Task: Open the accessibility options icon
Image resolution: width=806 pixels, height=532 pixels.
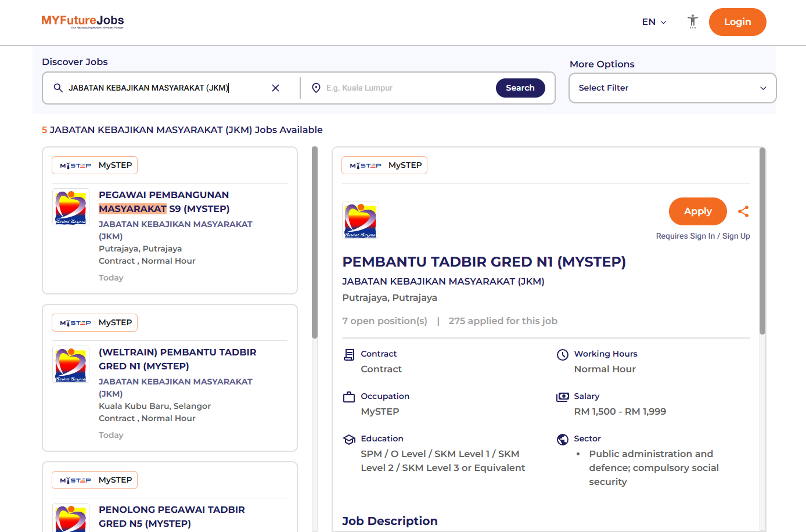Action: (x=692, y=21)
